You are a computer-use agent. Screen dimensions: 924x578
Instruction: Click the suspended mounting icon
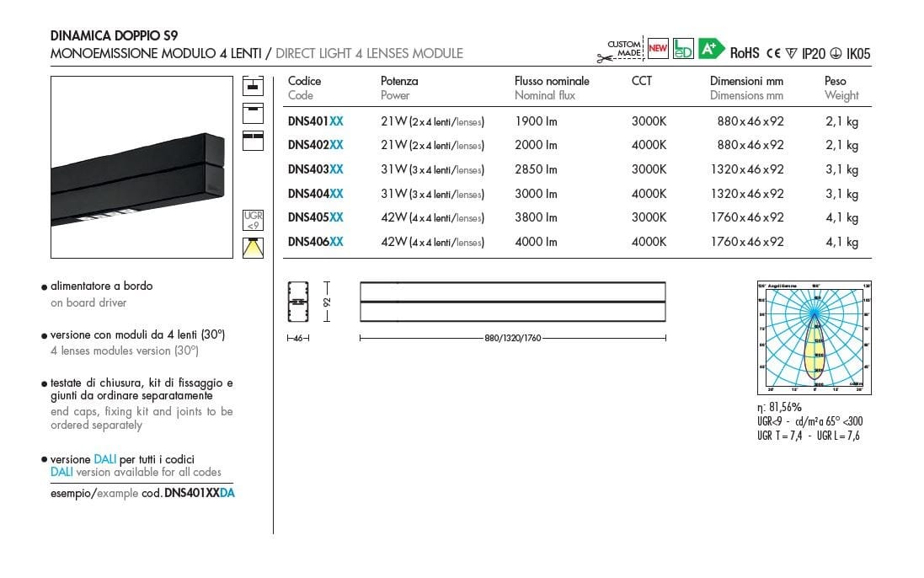[253, 86]
